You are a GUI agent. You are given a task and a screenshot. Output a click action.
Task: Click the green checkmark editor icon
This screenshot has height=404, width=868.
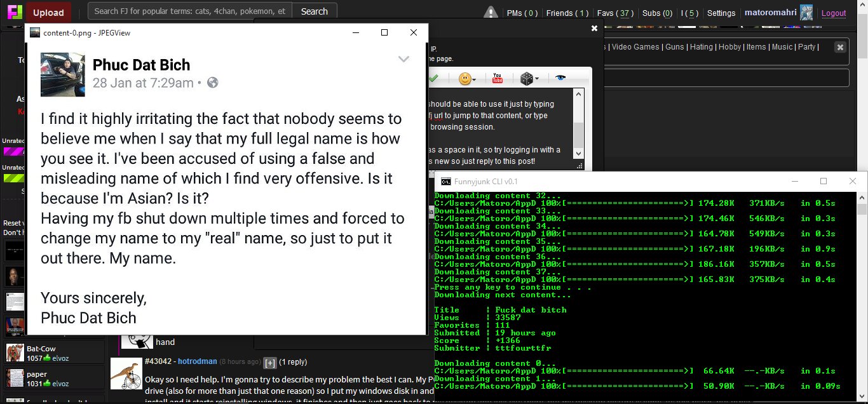[x=433, y=78]
